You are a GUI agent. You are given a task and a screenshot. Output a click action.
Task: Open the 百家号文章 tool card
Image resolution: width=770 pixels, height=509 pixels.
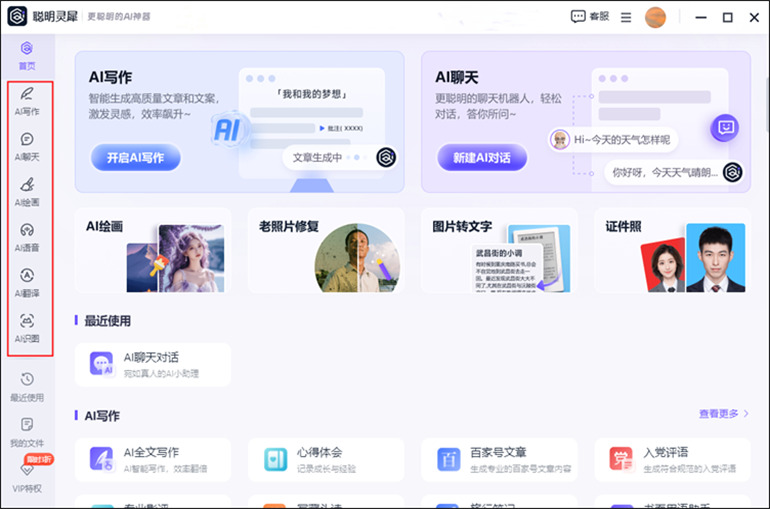point(499,460)
